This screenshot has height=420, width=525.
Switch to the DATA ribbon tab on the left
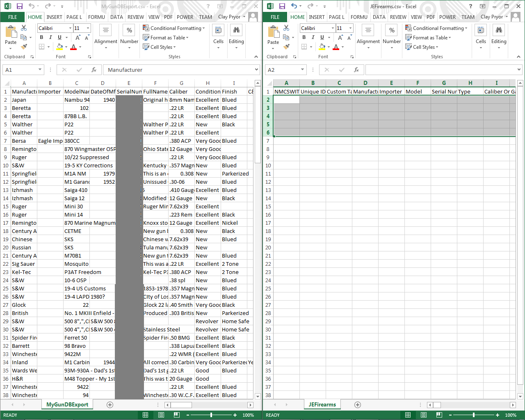116,17
